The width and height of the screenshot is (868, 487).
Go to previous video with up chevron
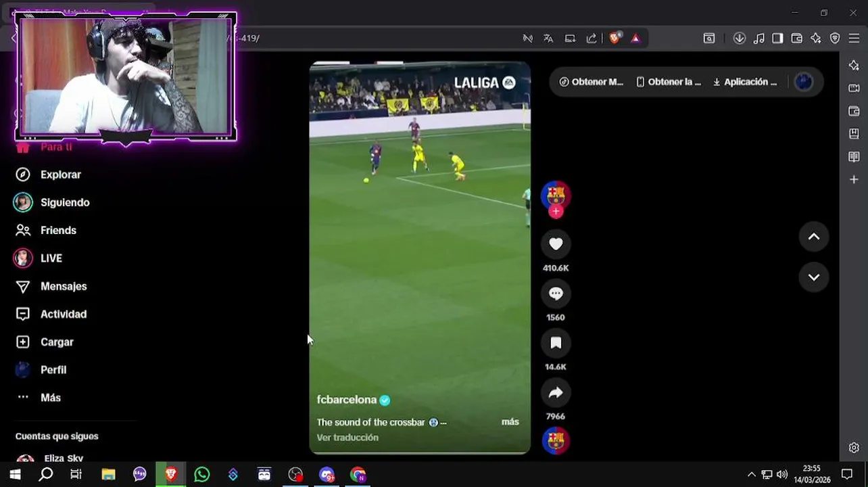point(814,237)
